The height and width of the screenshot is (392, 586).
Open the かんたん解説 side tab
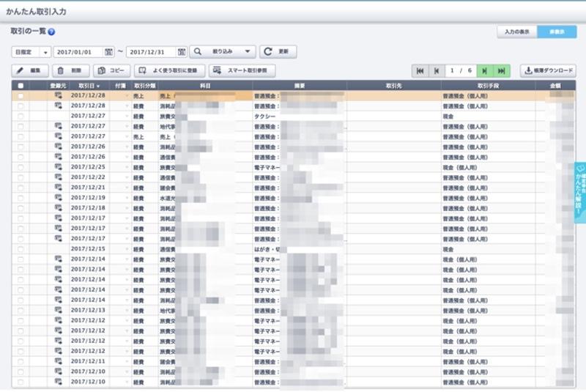click(579, 193)
